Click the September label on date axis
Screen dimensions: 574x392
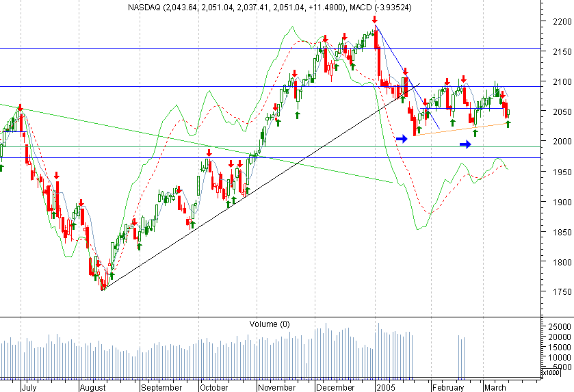[161, 387]
